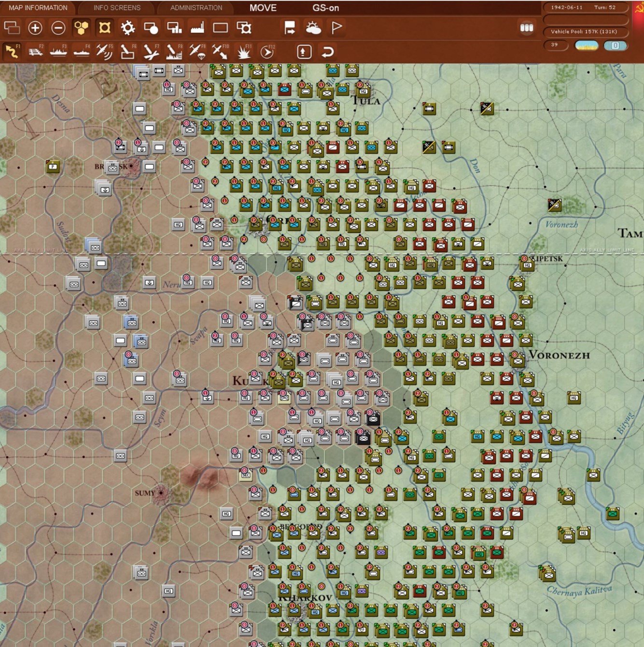
Task: Toggle the weather overlay cloud icon
Action: [x=313, y=28]
